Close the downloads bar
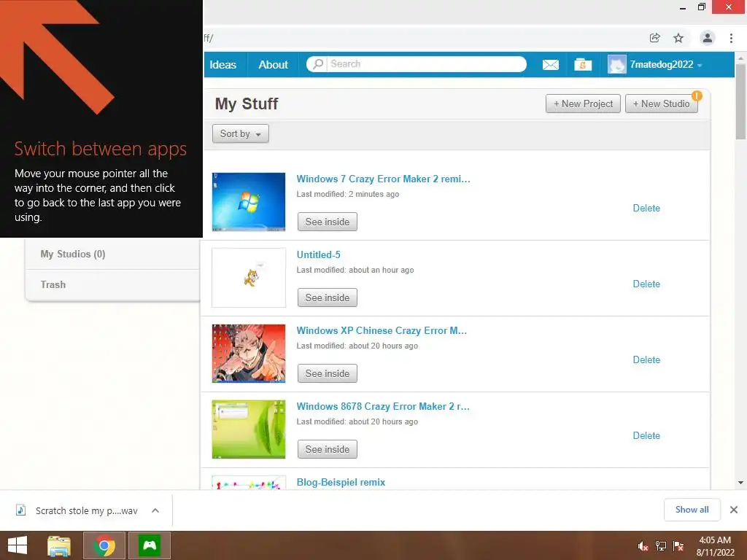 pyautogui.click(x=734, y=510)
